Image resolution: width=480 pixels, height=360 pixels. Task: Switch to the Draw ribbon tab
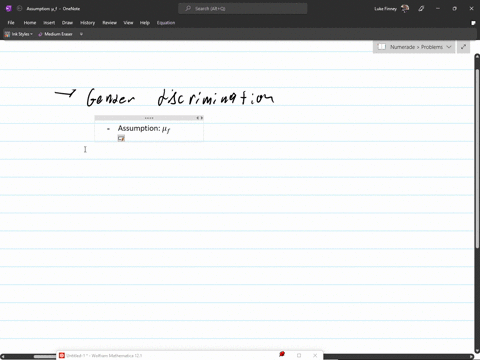[67, 23]
